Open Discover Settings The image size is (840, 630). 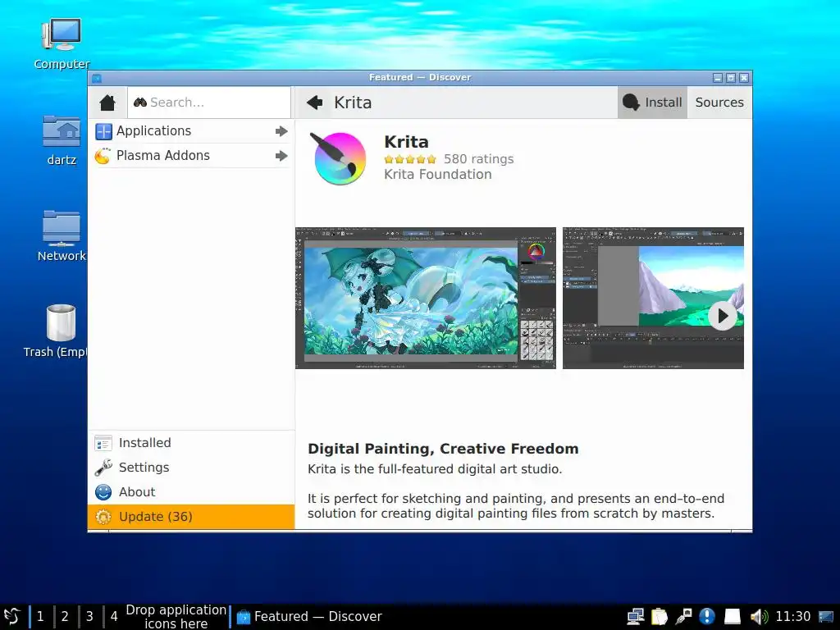pyautogui.click(x=191, y=468)
